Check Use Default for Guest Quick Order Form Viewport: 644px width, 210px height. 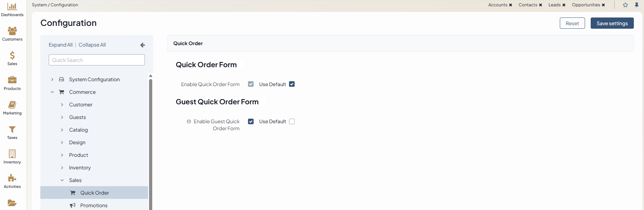[292, 121]
